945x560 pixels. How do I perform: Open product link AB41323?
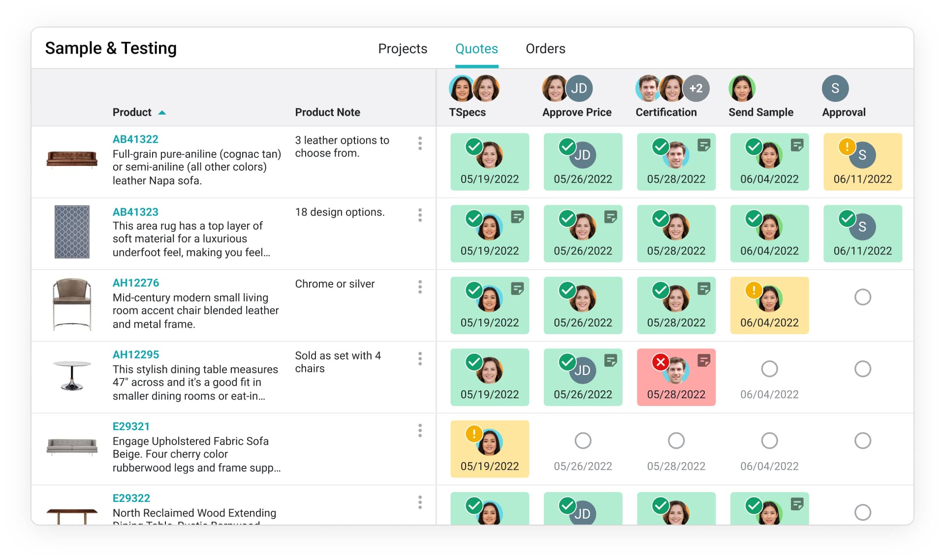[135, 212]
